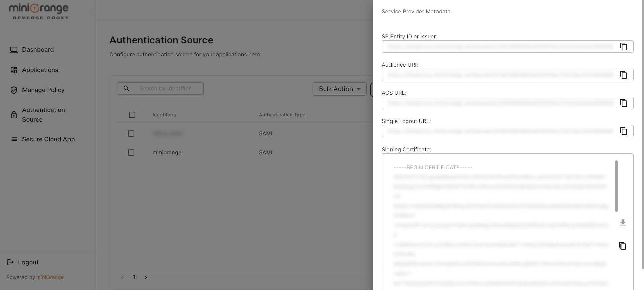Log out using the Logout link
This screenshot has width=644, height=290.
pyautogui.click(x=29, y=262)
